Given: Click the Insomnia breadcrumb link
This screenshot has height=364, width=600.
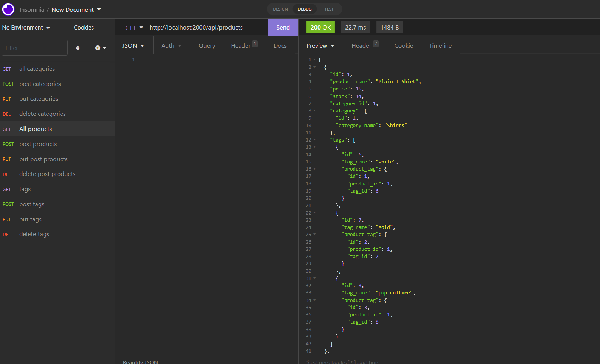Looking at the screenshot, I should pyautogui.click(x=32, y=9).
